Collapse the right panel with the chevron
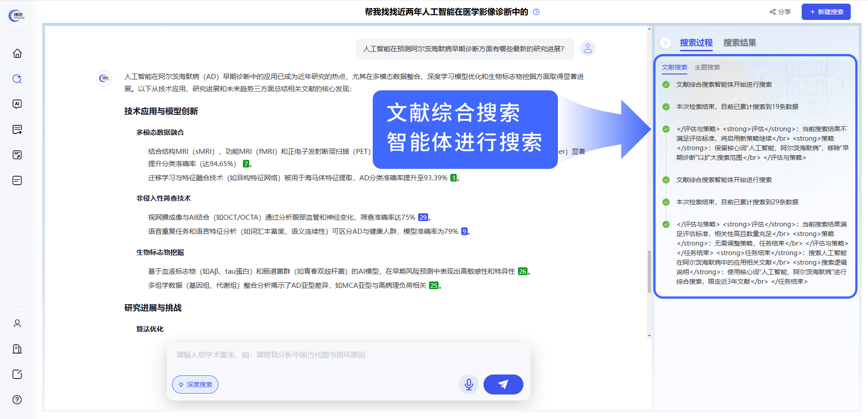868x419 pixels. coord(666,43)
